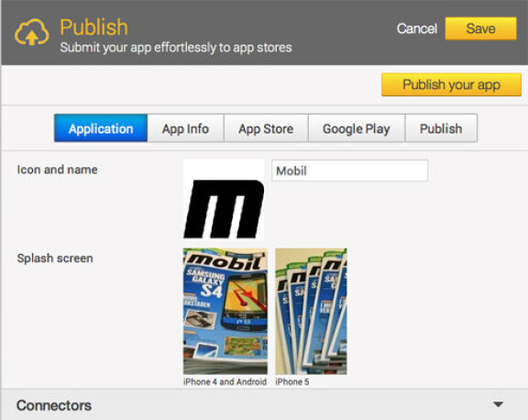This screenshot has height=420, width=528.
Task: Click the 'Icon and name' label
Action: coord(57,170)
